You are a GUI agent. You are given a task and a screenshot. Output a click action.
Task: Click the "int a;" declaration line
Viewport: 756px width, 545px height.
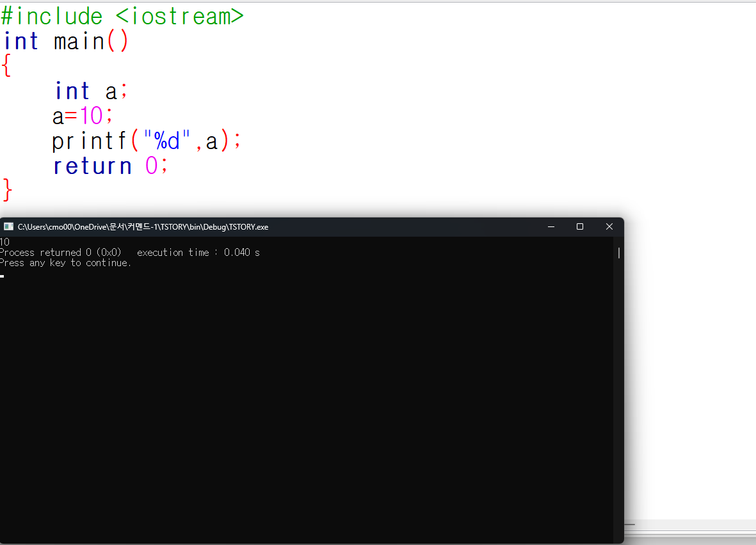point(91,91)
